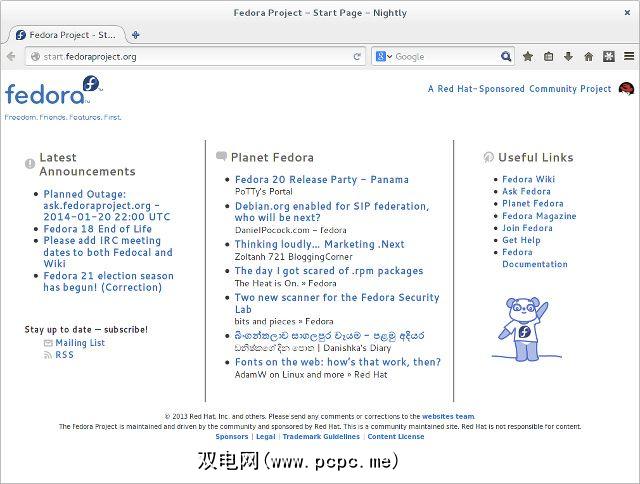Open the downloads arrow icon

pos(568,56)
